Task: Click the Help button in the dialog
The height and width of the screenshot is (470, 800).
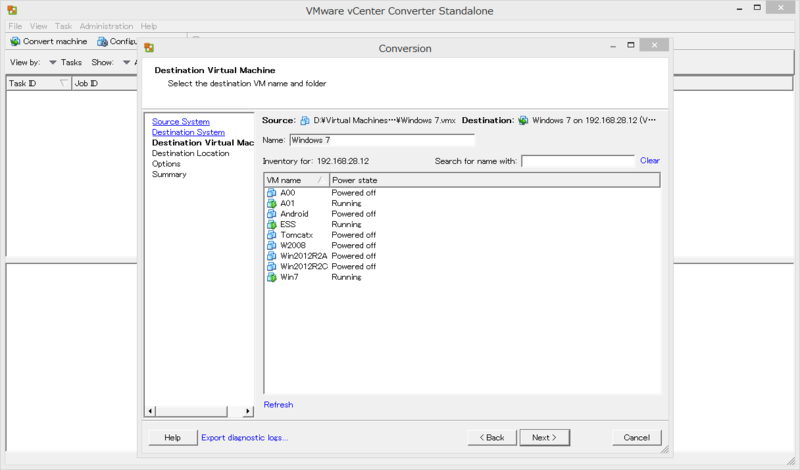Action: coord(172,437)
